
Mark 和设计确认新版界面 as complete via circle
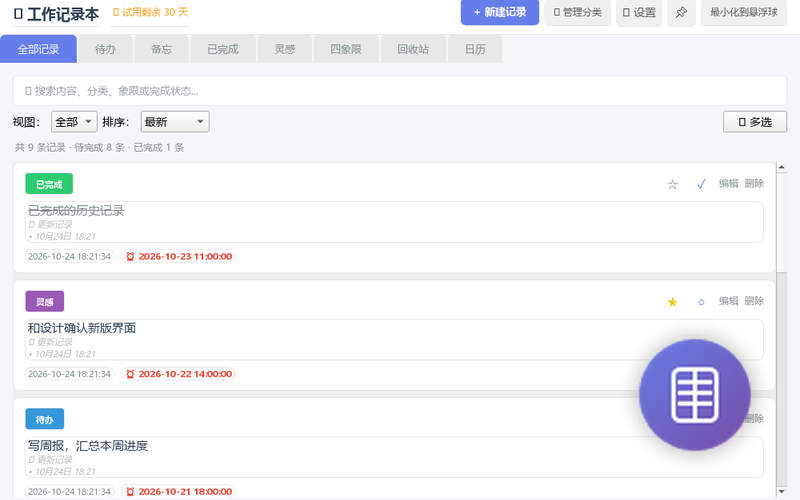pyautogui.click(x=701, y=302)
